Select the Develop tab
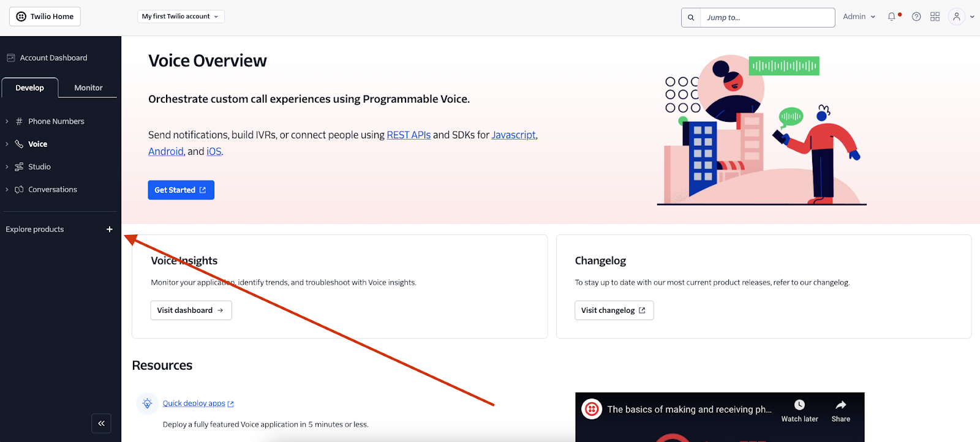The width and height of the screenshot is (980, 442). (29, 88)
